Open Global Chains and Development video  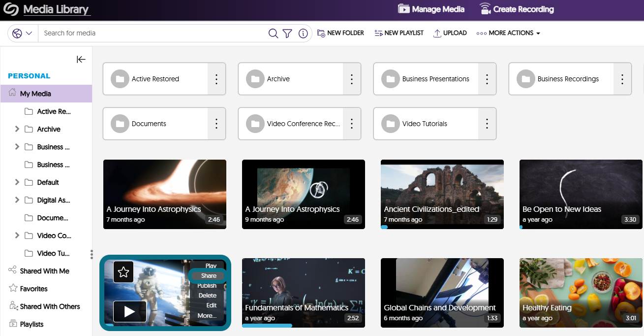442,293
